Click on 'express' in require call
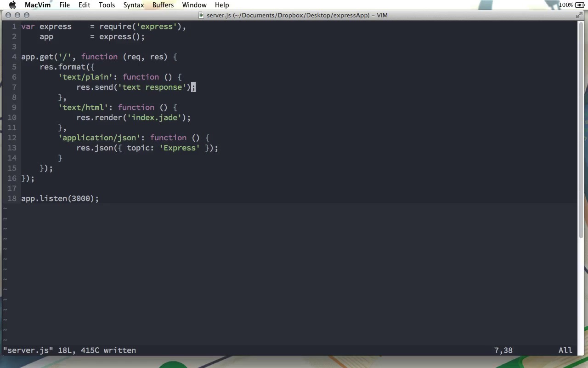This screenshot has width=588, height=368. pos(156,27)
